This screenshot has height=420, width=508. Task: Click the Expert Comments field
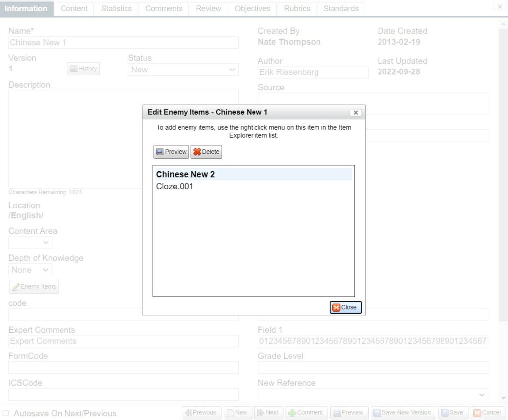click(x=124, y=341)
